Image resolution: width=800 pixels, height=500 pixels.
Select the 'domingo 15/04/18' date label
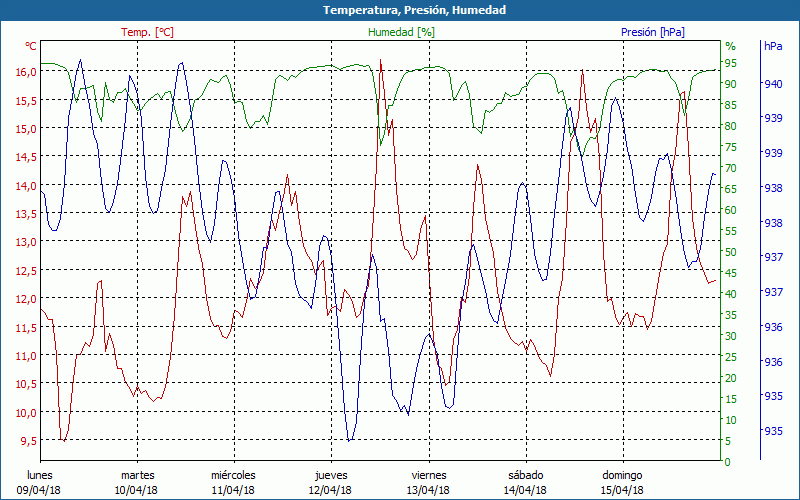tap(622, 482)
